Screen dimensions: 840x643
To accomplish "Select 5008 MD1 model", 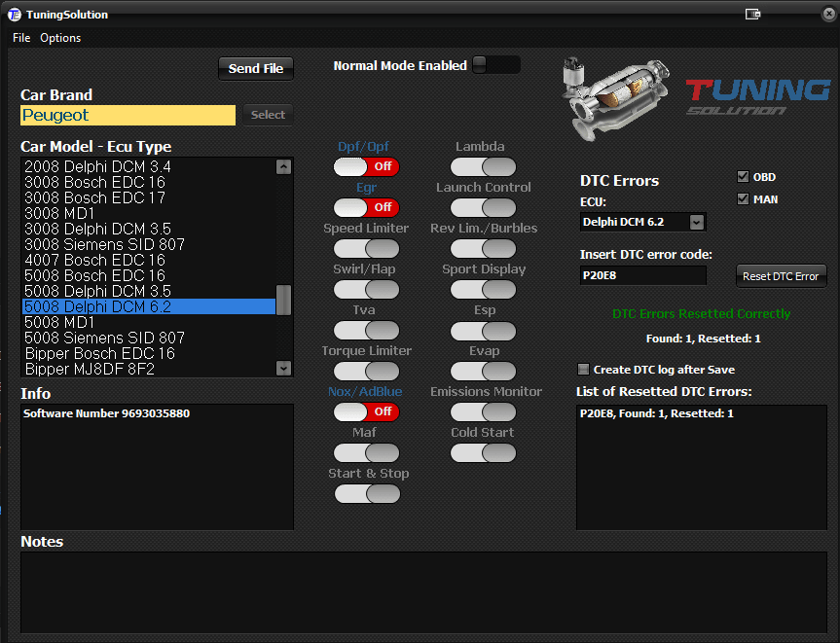I will click(149, 322).
